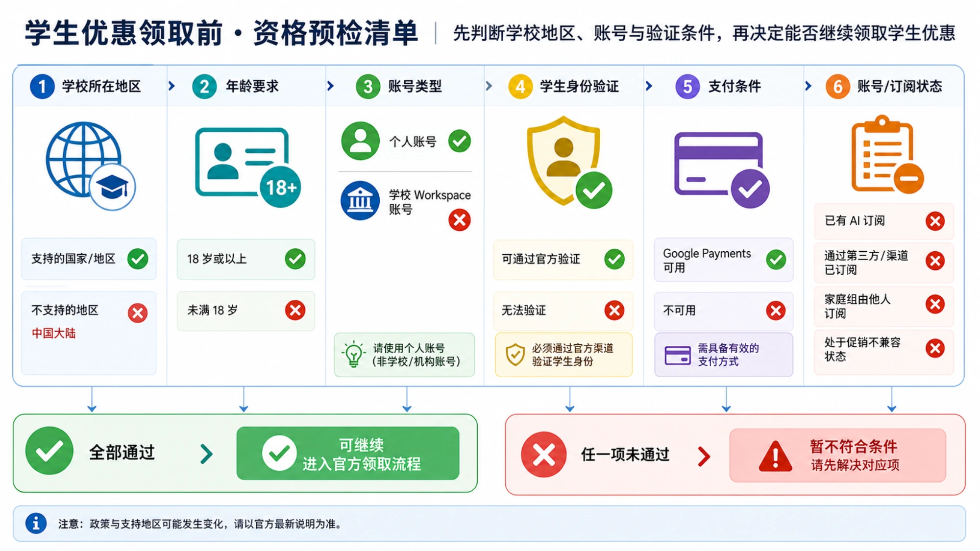Click red cross beside 未满 18 岁

coord(295,310)
